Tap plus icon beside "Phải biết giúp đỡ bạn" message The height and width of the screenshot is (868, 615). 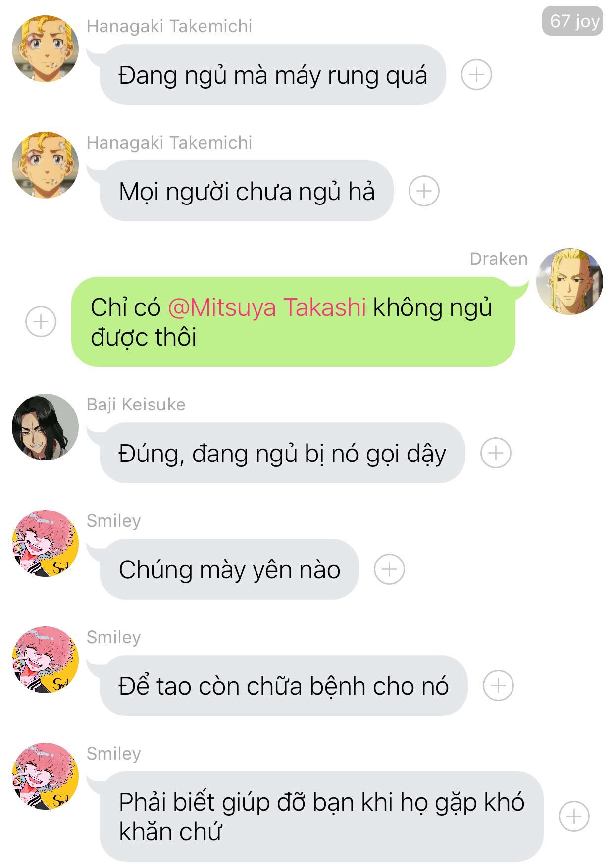coord(574,817)
